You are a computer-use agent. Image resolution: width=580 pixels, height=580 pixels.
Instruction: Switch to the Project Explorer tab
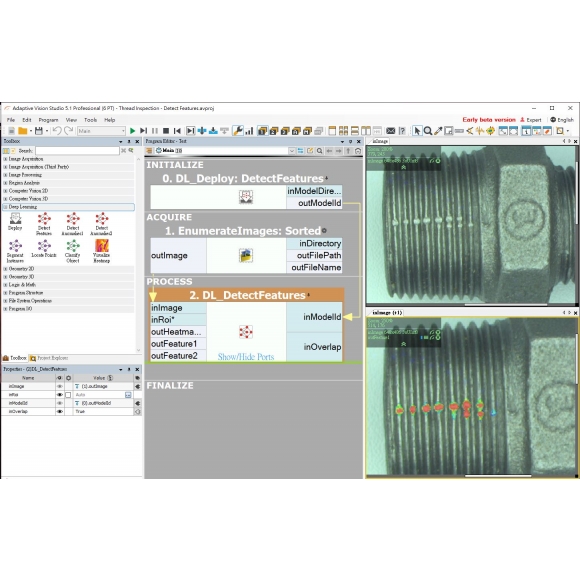pos(49,358)
